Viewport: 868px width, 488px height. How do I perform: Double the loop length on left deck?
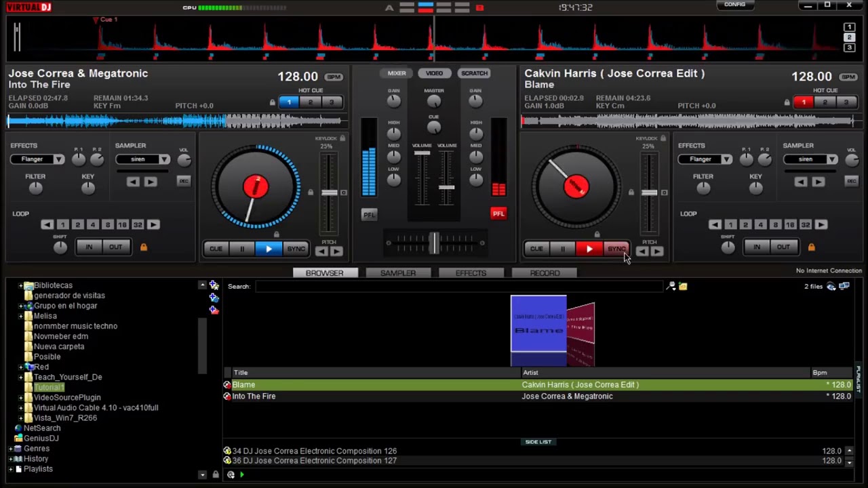point(153,224)
